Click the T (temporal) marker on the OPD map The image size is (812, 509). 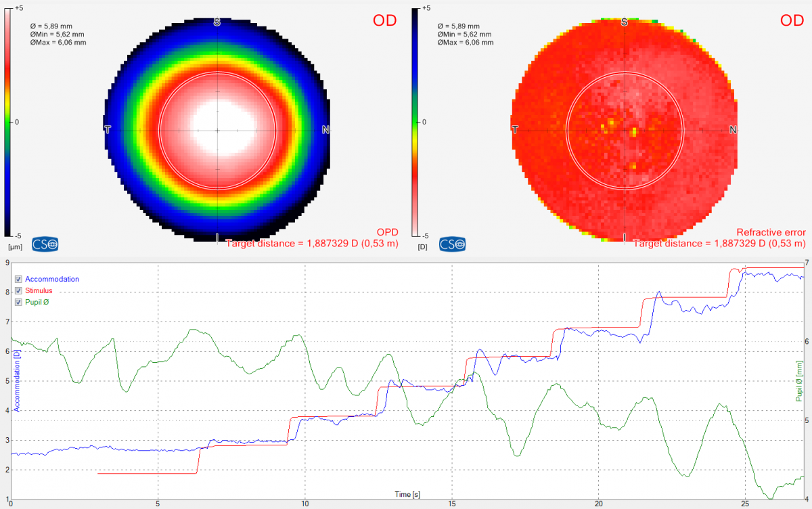pyautogui.click(x=107, y=129)
